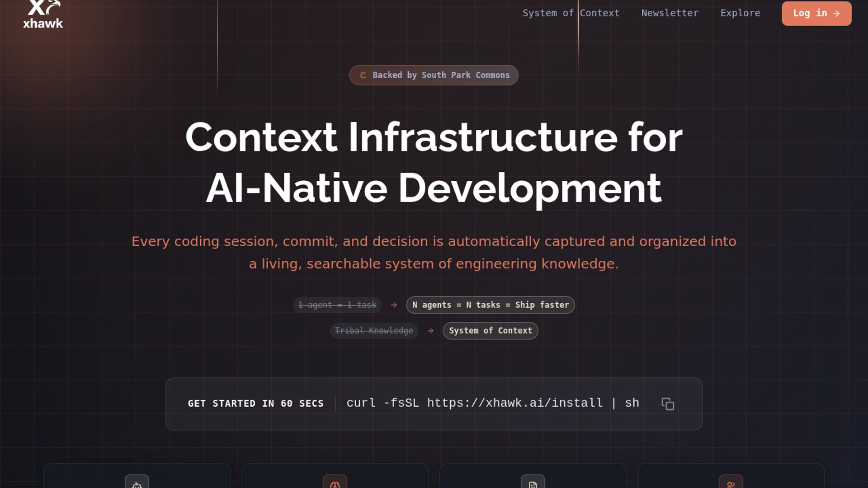Click the users icon in fourth card
The image size is (868, 488).
coord(731,484)
